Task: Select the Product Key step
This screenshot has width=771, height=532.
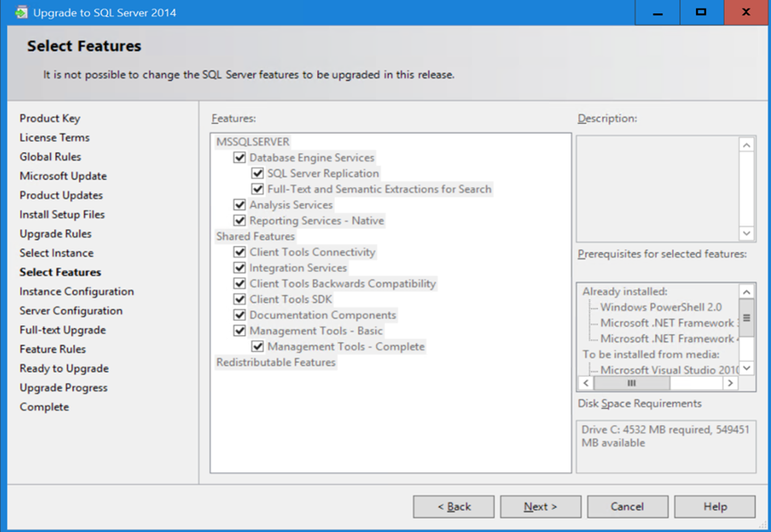Action: (x=50, y=119)
